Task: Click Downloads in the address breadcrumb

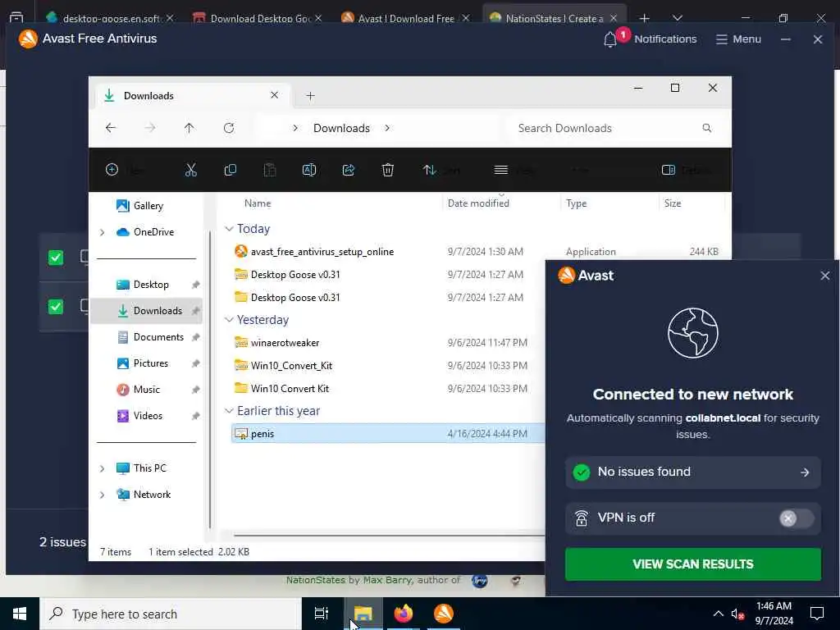Action: pyautogui.click(x=341, y=128)
